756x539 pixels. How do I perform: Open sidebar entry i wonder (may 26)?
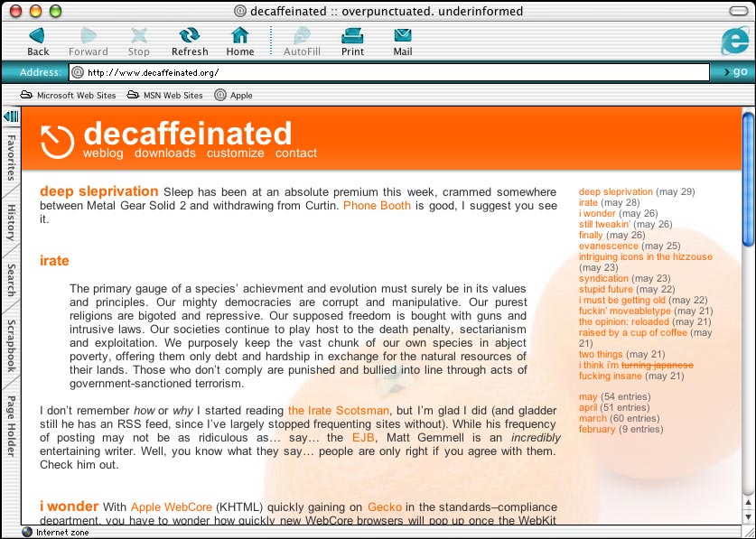(x=597, y=213)
